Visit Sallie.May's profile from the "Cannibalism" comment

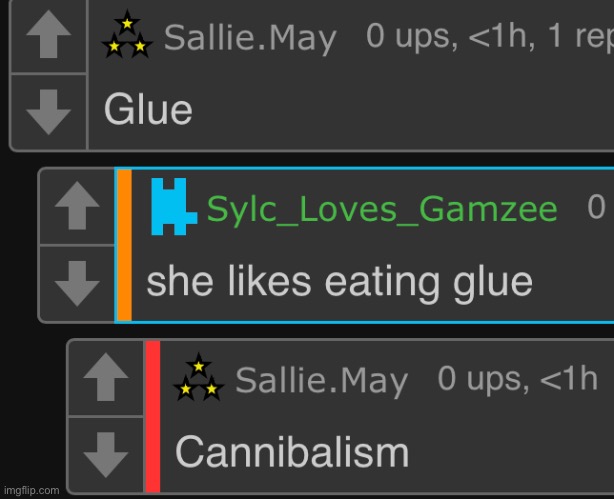click(321, 380)
